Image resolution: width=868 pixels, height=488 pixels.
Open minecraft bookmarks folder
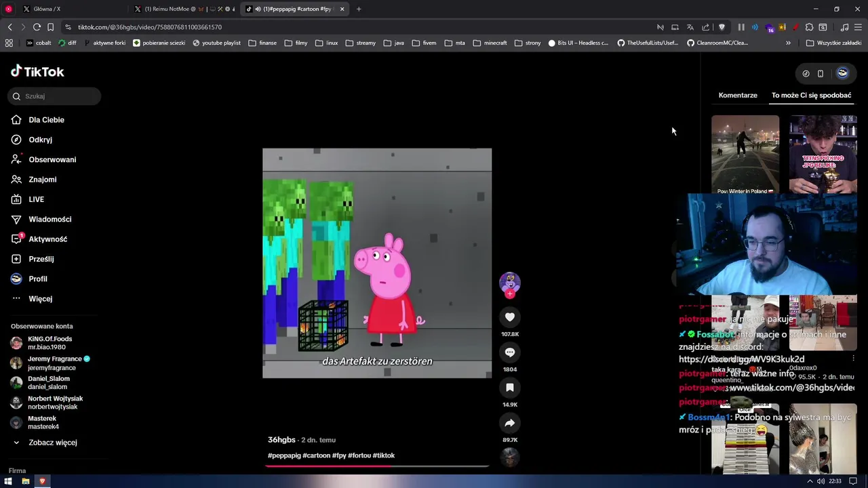(x=490, y=43)
